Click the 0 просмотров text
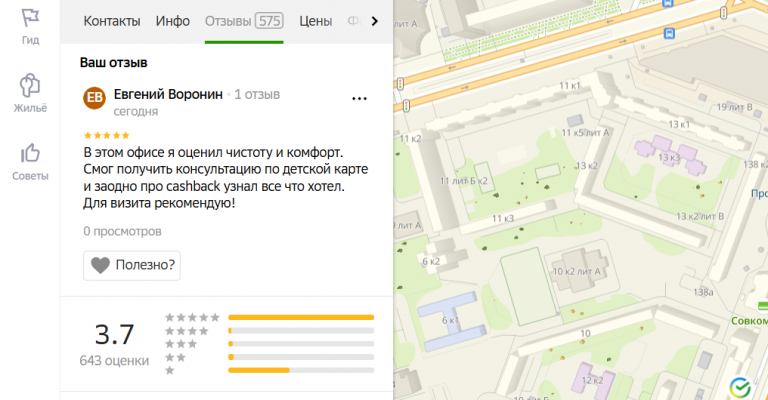The image size is (768, 400). coord(122,231)
